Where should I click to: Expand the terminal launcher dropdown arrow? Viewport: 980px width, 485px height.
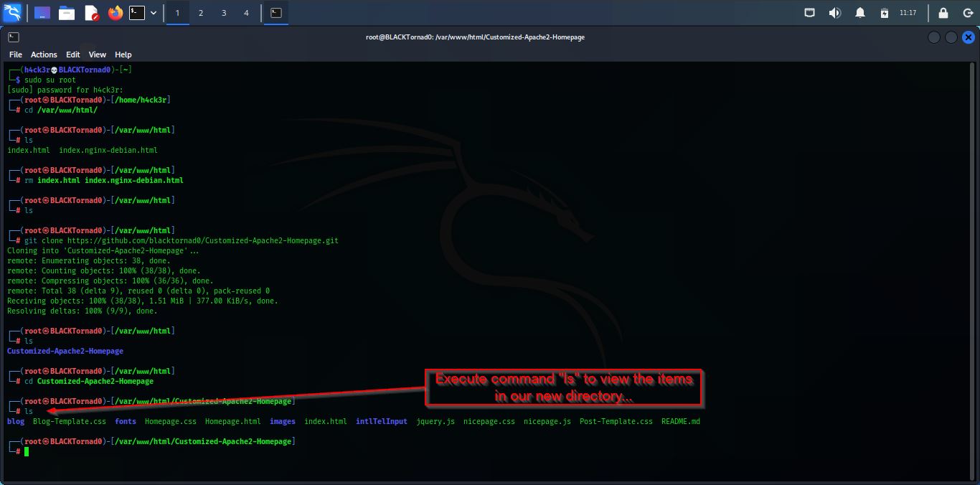(152, 12)
